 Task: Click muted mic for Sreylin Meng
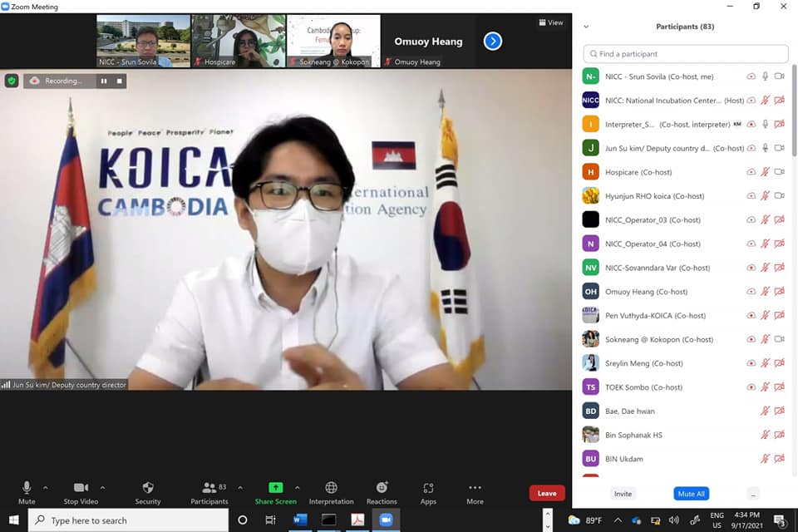pyautogui.click(x=765, y=363)
